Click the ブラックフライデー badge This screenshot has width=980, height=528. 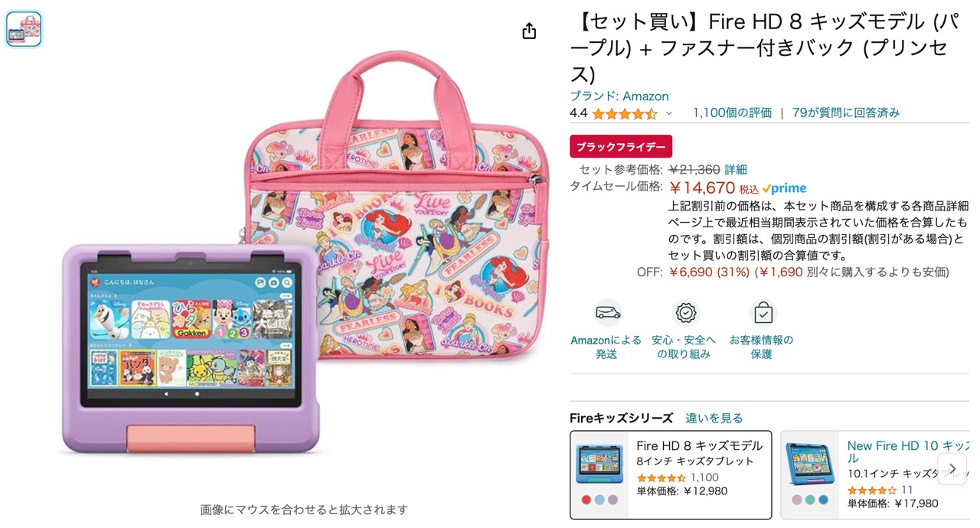(x=621, y=146)
